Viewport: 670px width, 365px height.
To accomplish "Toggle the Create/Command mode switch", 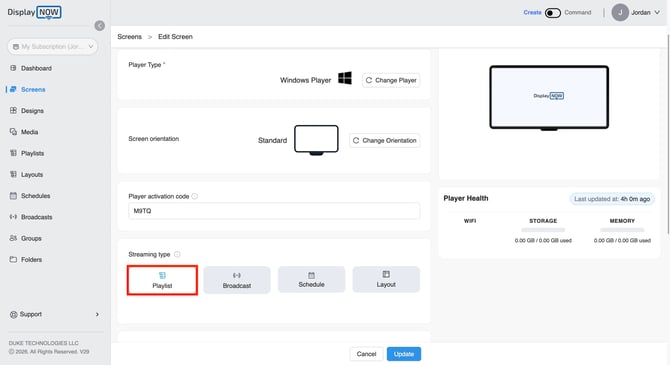I will pyautogui.click(x=552, y=13).
